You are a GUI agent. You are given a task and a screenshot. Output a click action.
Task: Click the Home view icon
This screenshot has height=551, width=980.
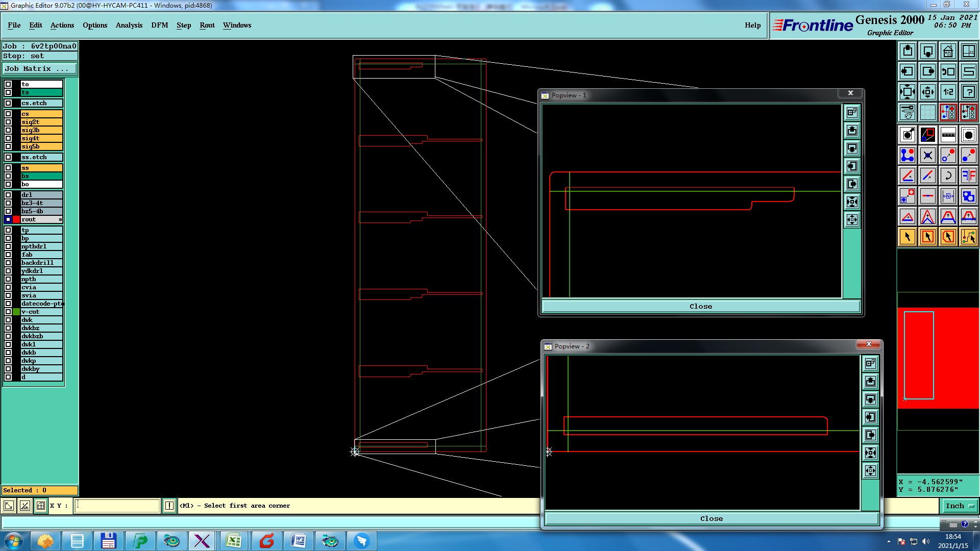click(948, 51)
